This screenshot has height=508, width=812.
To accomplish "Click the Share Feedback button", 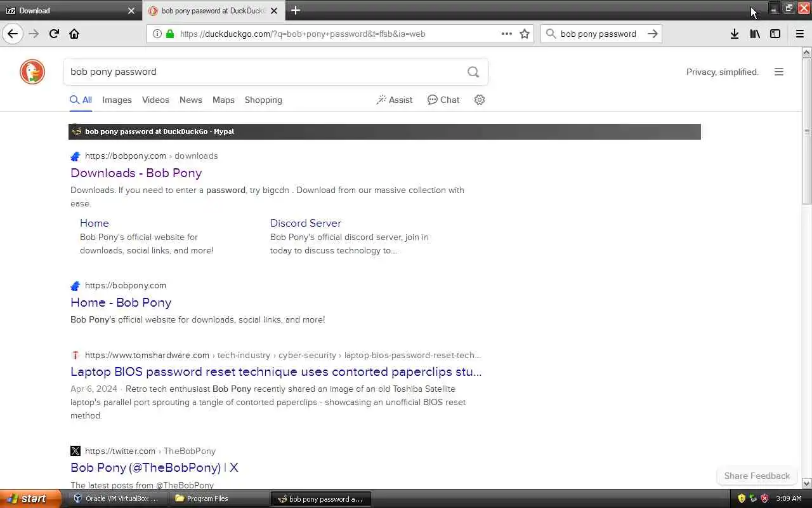I will pos(757,476).
